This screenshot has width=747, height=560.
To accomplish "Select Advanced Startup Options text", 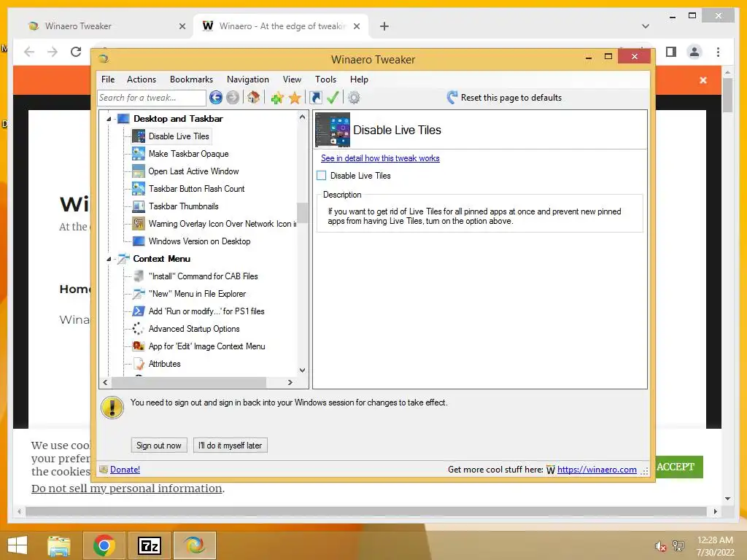I will 194,329.
